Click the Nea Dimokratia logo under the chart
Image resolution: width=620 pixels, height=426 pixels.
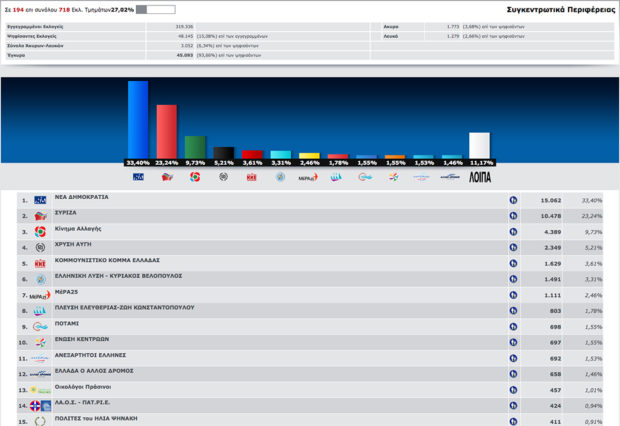click(138, 177)
